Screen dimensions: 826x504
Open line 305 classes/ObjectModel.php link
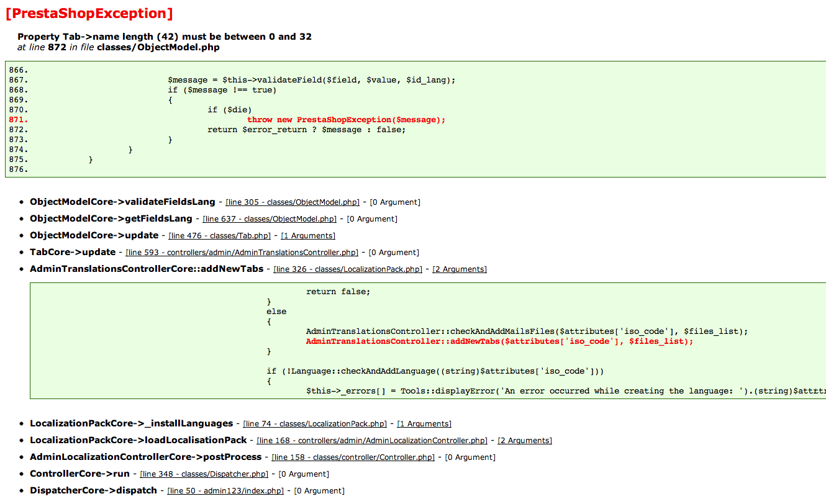(293, 202)
